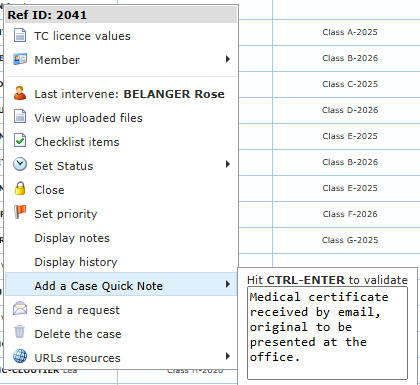Viewport: 420px width, 385px height.
Task: Click the Ref ID: 2041 header
Action: [x=121, y=15]
